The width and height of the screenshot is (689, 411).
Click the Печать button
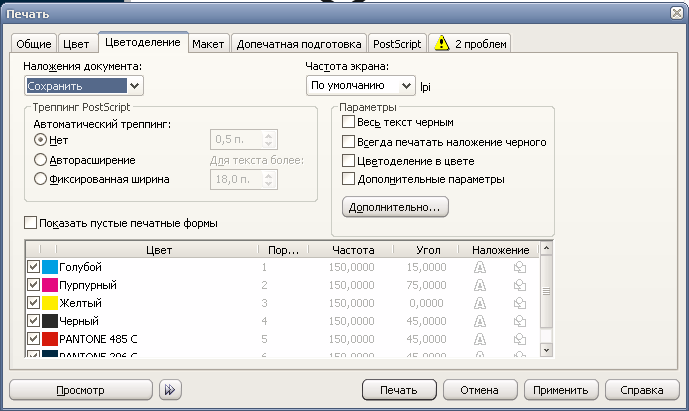pos(399,390)
